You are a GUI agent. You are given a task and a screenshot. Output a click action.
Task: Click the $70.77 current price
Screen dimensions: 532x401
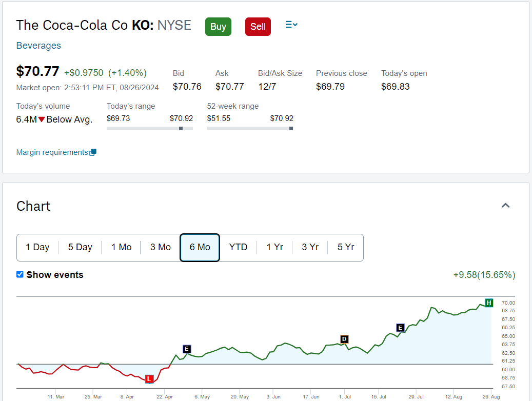[37, 72]
